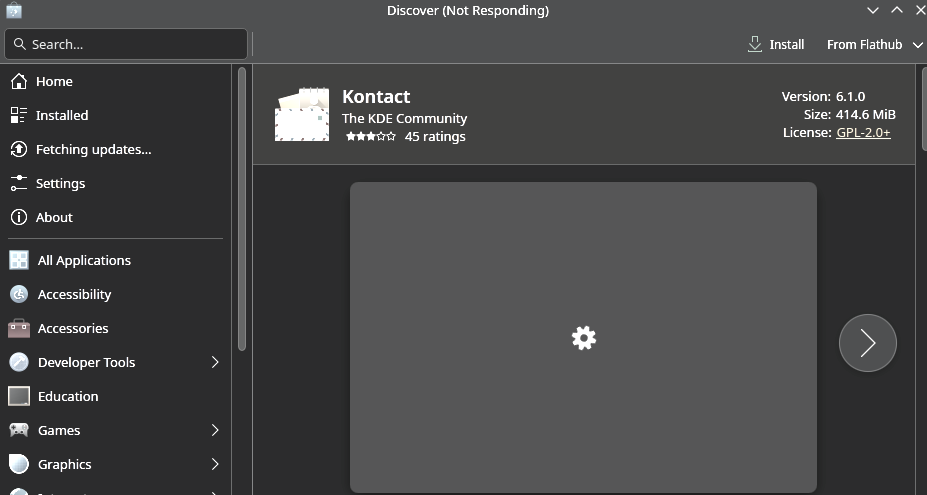Expand the Developer Tools subcategories

click(215, 362)
